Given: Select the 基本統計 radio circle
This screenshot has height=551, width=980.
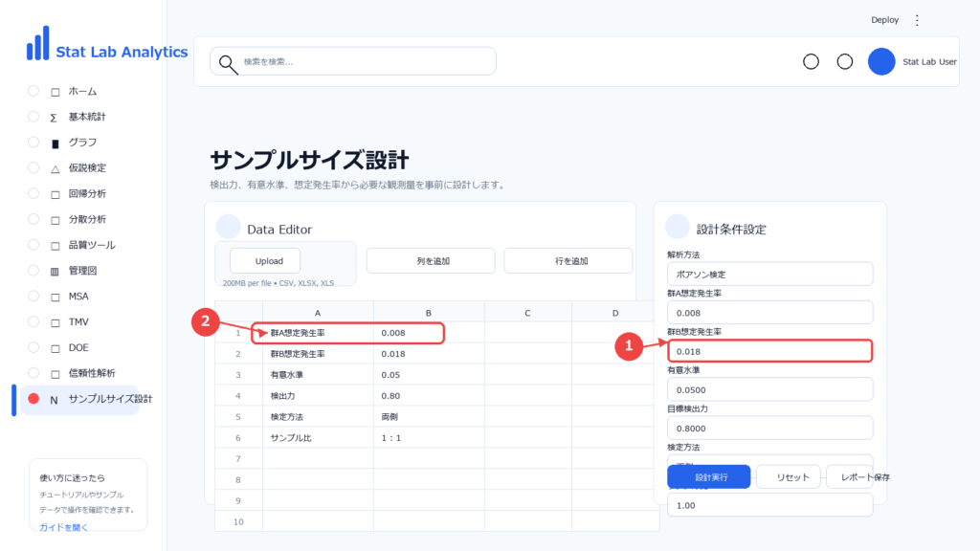Looking at the screenshot, I should click(33, 116).
